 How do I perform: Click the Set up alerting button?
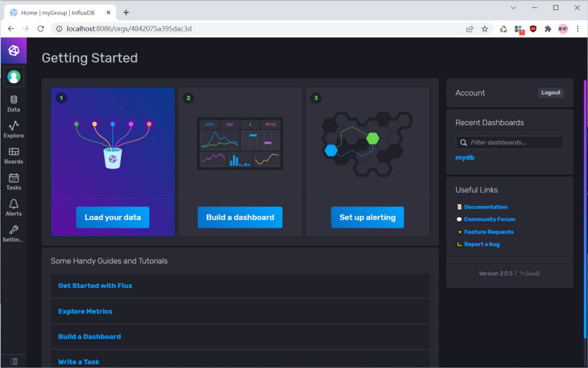tap(367, 218)
